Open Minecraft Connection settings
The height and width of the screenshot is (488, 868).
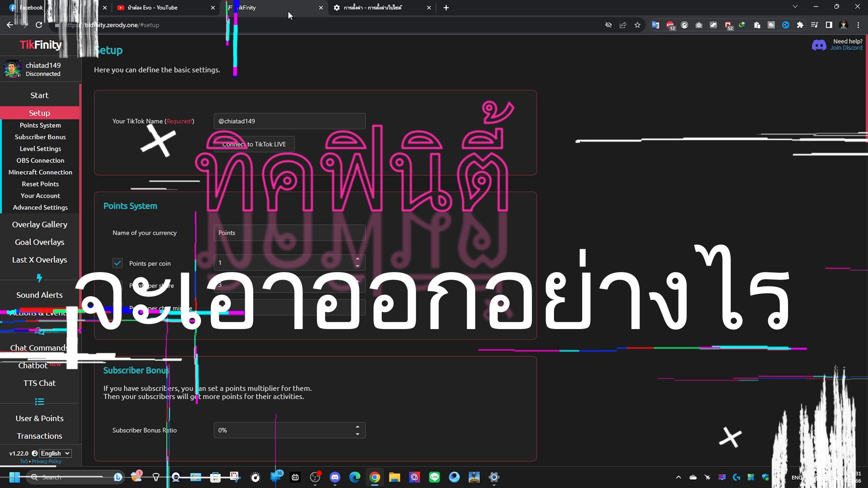40,172
